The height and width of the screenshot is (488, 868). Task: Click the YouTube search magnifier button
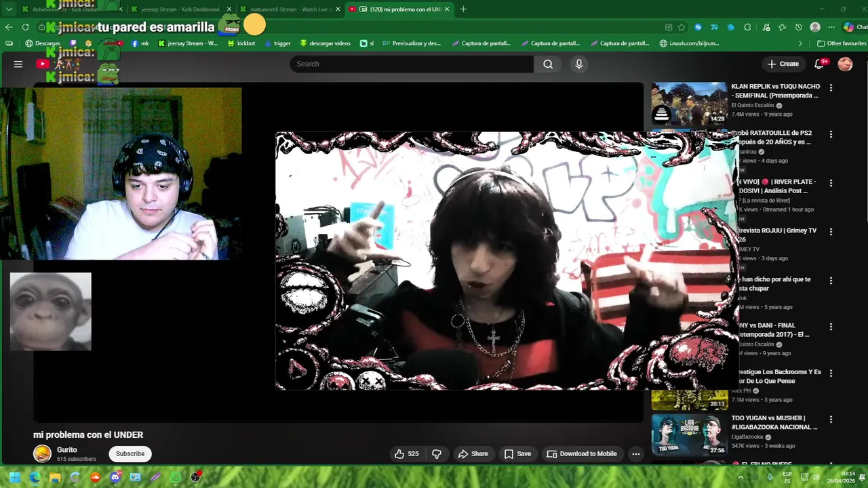click(x=548, y=64)
